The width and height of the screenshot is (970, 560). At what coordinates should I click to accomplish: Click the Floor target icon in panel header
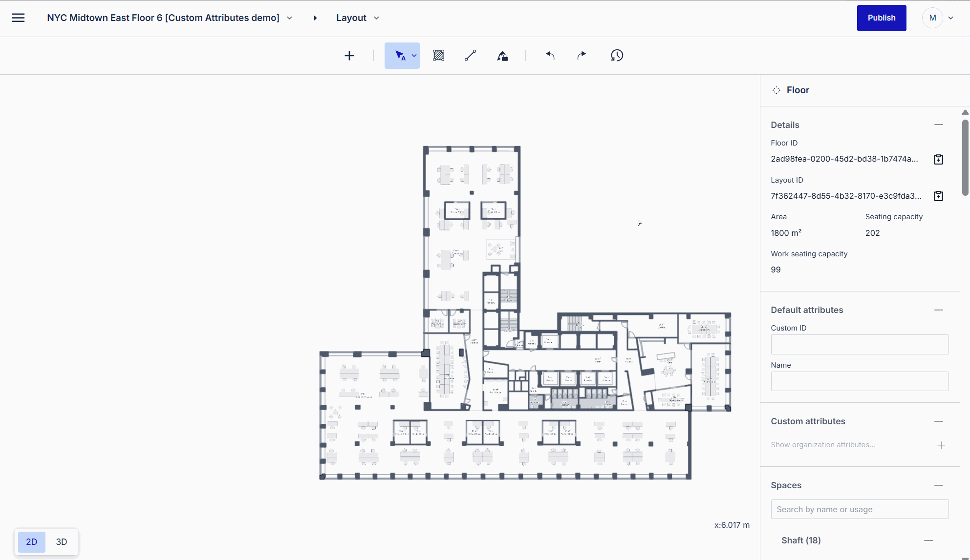[776, 90]
